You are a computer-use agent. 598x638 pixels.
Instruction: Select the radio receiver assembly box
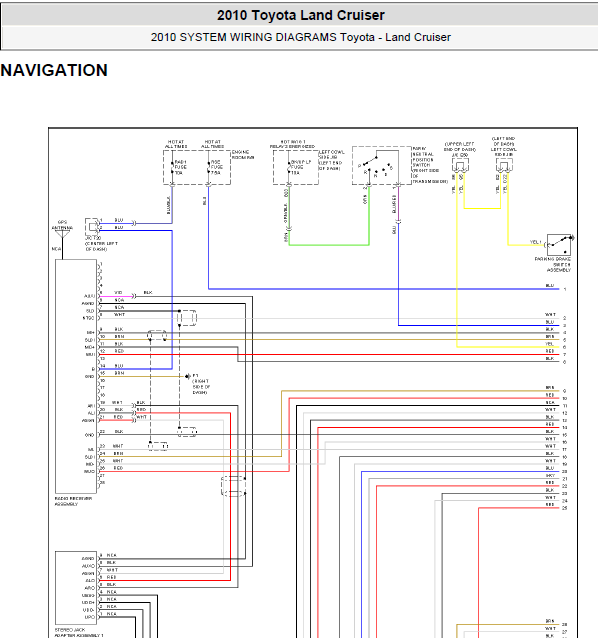(76, 376)
